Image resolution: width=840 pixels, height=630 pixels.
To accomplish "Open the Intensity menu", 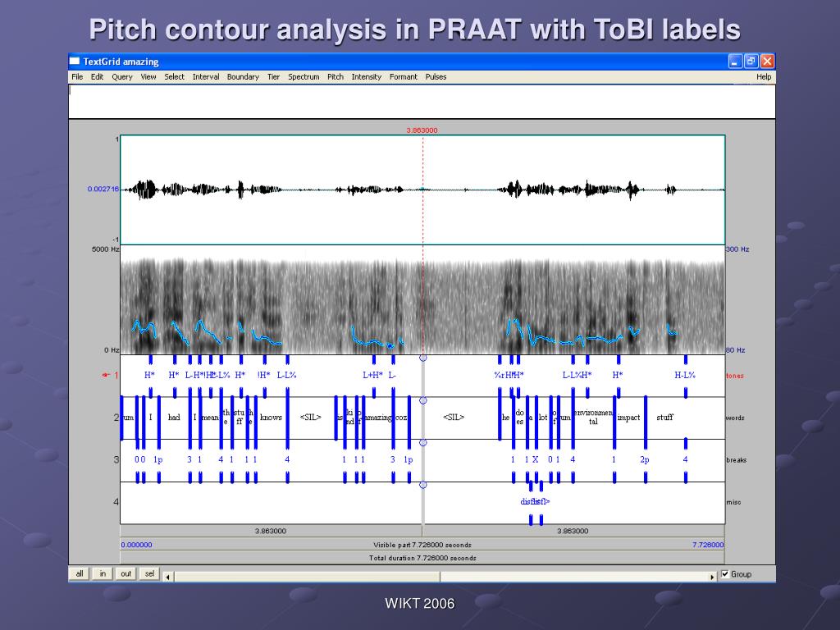I will point(367,76).
